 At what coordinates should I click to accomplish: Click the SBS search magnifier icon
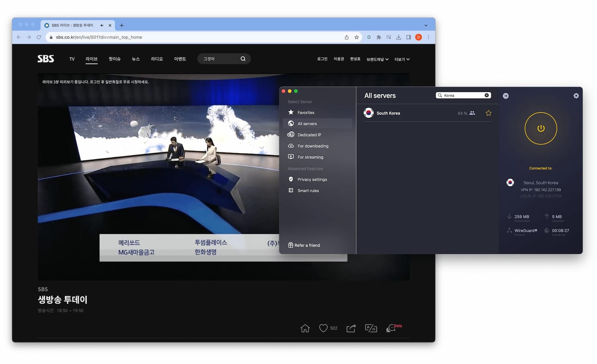pyautogui.click(x=243, y=59)
